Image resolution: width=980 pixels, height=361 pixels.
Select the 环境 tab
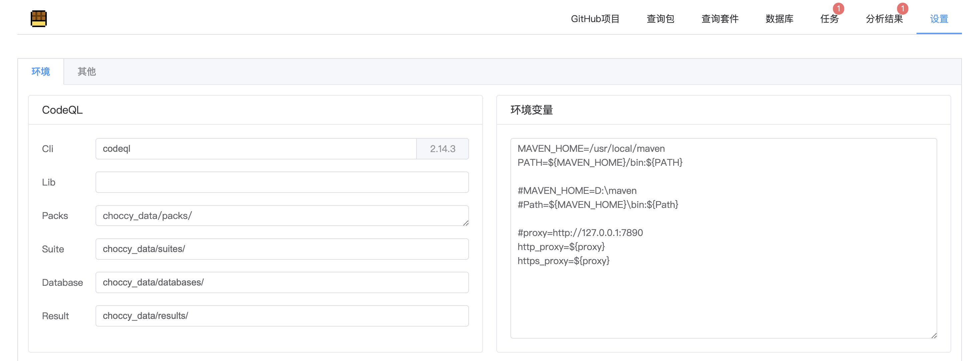40,72
